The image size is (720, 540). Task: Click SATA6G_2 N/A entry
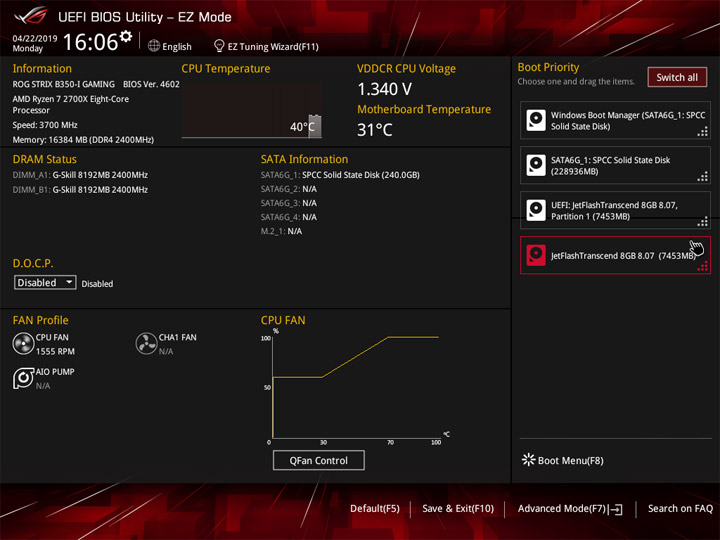point(289,189)
